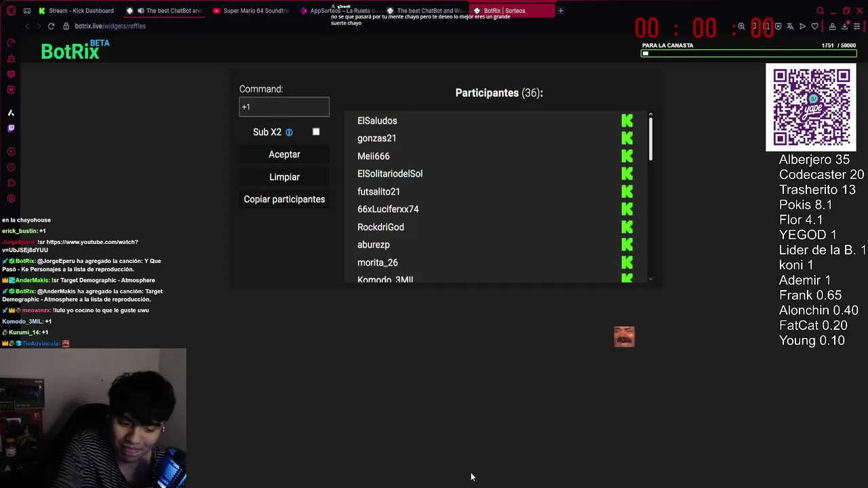Click Kick icon next to Meii666
This screenshot has width=868, height=488.
(x=627, y=156)
